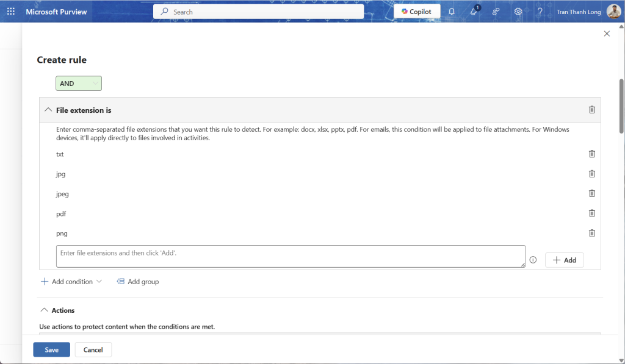This screenshot has width=625, height=364.
Task: Click the info icon beside extension input
Action: coord(533,260)
